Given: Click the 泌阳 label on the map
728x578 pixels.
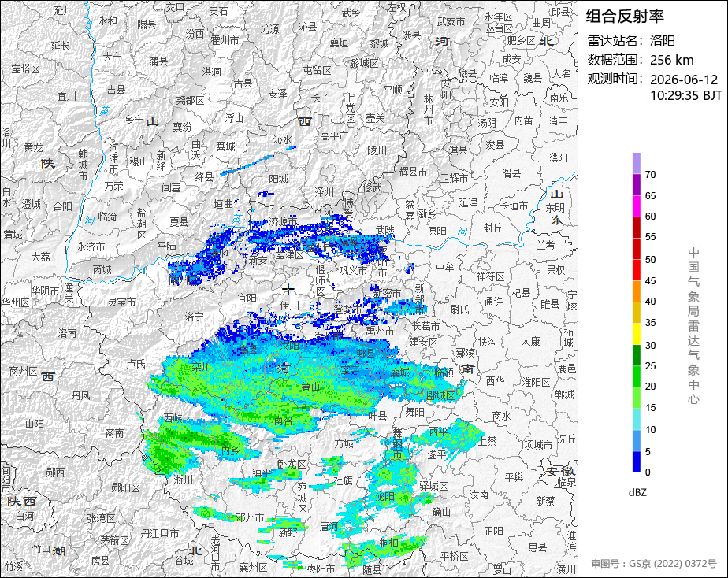Looking at the screenshot, I should coord(385,496).
